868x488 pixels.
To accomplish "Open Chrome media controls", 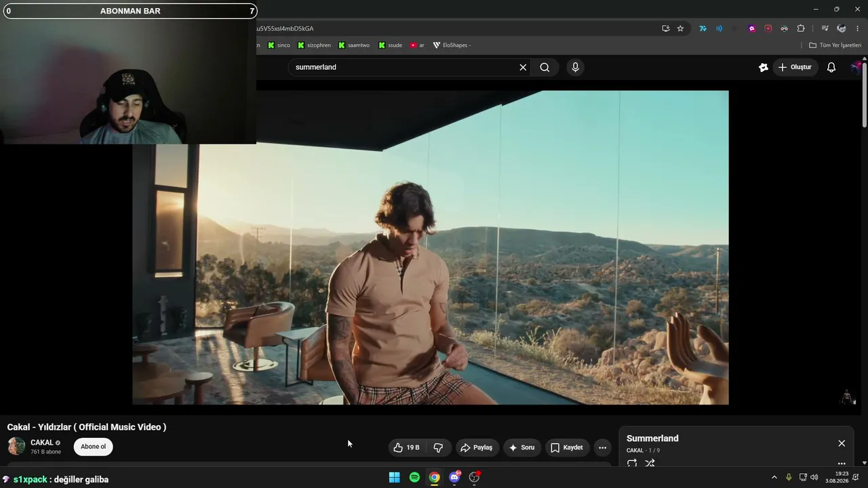I will 825,28.
